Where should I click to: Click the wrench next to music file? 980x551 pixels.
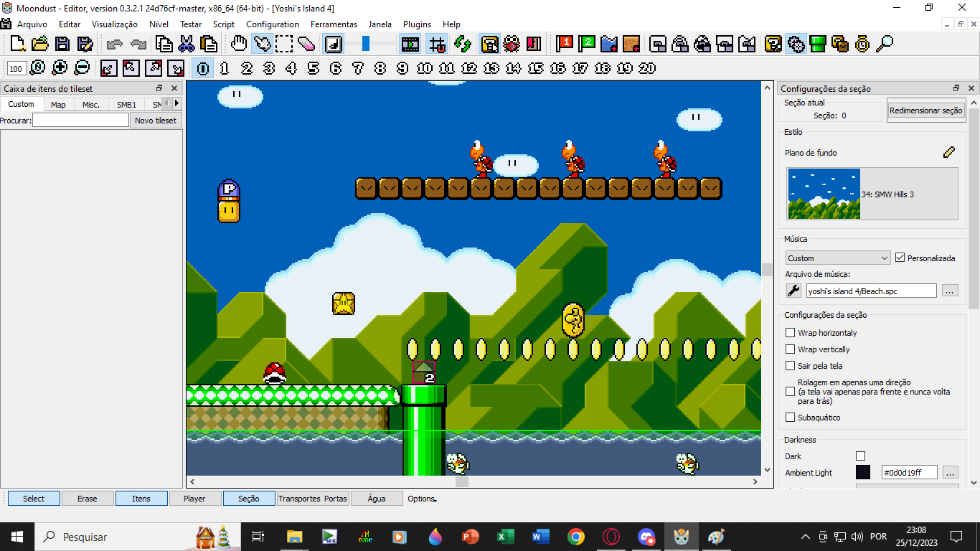[794, 291]
